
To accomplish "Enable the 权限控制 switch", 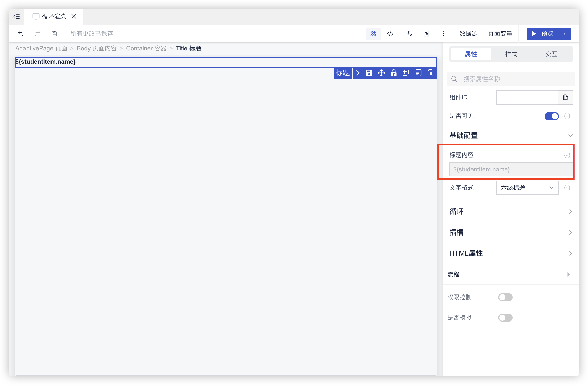I will pyautogui.click(x=505, y=297).
